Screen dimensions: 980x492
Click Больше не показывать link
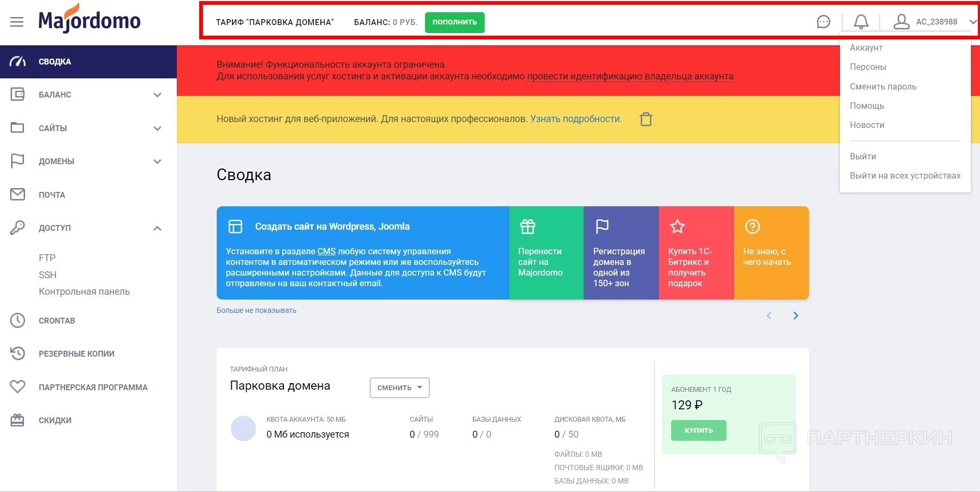pyautogui.click(x=256, y=310)
